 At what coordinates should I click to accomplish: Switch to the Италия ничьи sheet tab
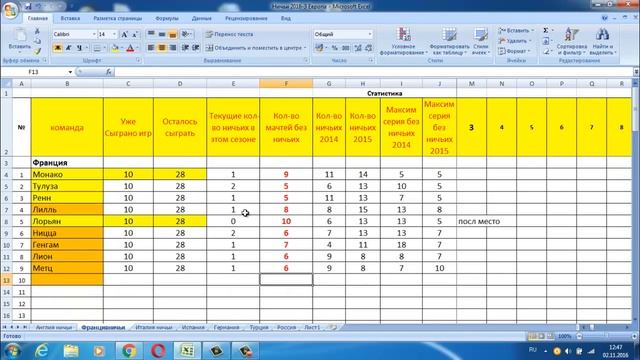point(154,327)
